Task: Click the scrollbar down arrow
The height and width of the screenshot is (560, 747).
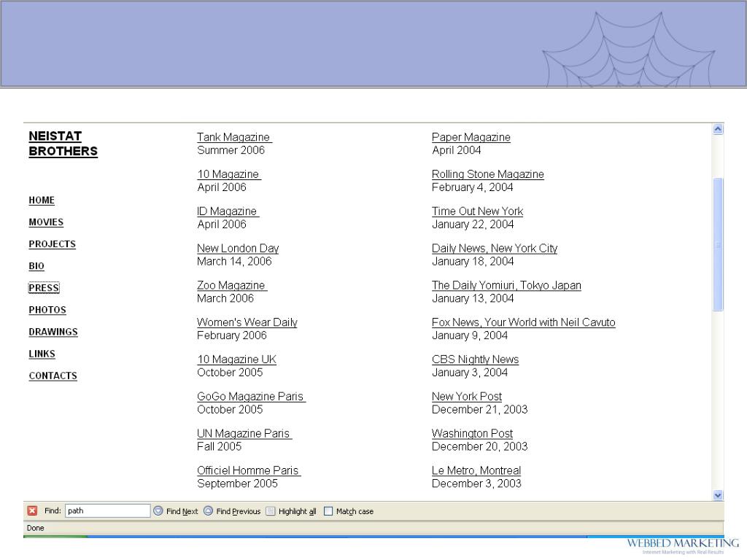Action: [718, 495]
